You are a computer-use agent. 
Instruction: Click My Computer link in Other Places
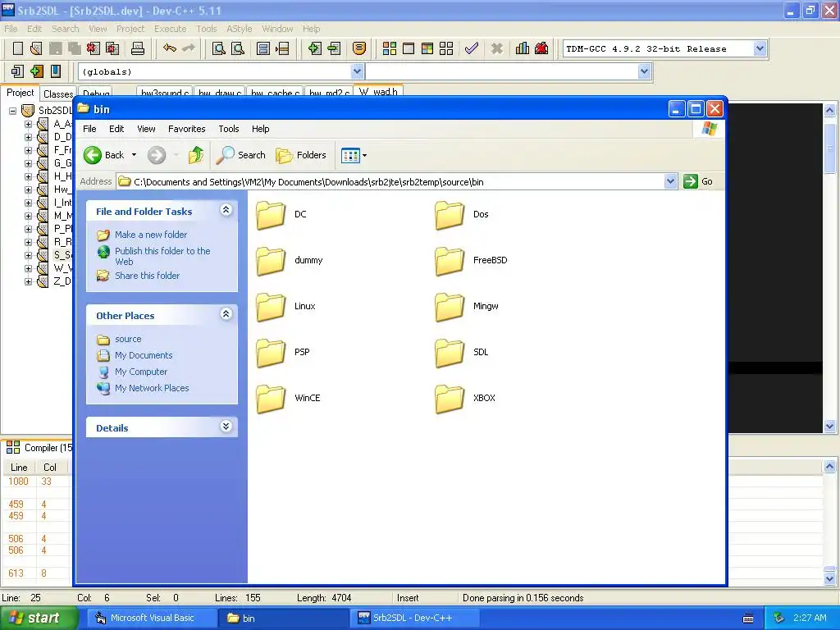141,372
